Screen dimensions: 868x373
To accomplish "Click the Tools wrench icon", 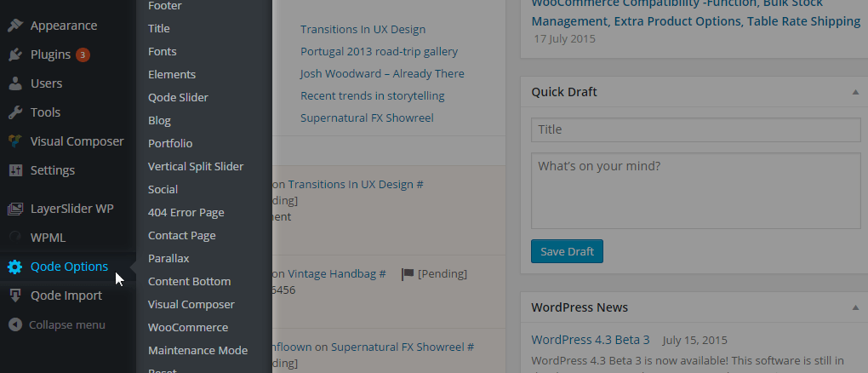I will [x=15, y=112].
